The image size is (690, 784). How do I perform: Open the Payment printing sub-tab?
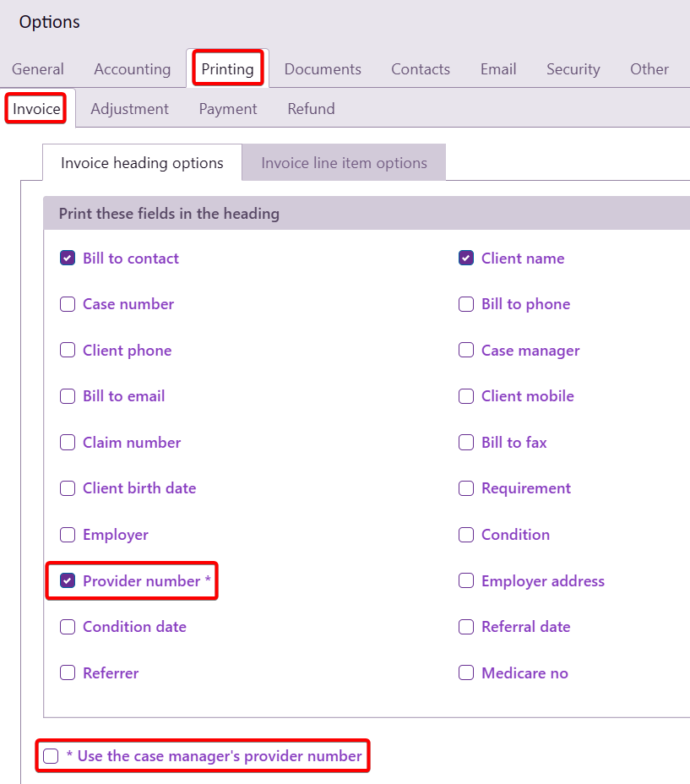point(228,109)
